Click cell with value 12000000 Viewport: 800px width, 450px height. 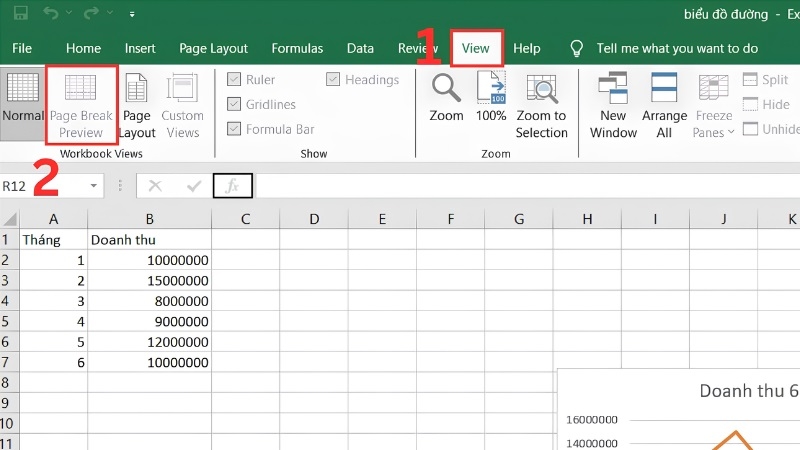click(149, 341)
